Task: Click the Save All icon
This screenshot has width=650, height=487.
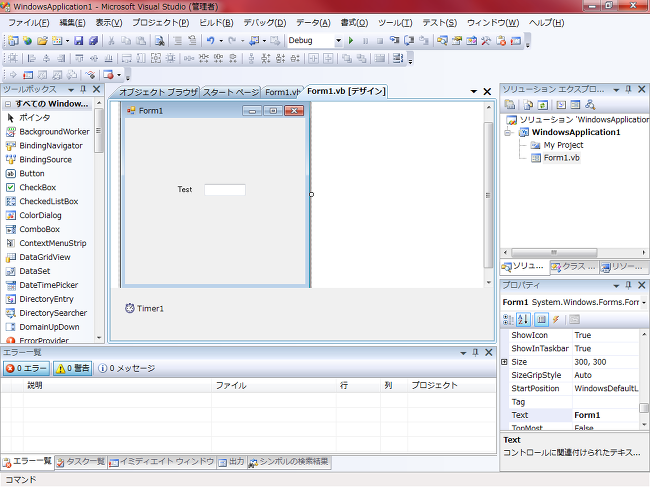Action: point(93,41)
